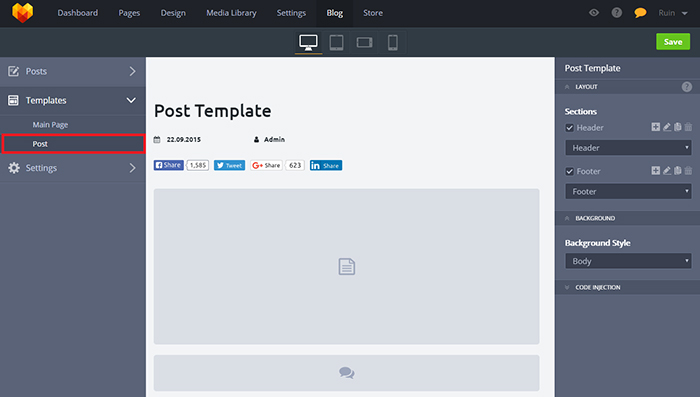Click the Post Template title

(212, 111)
